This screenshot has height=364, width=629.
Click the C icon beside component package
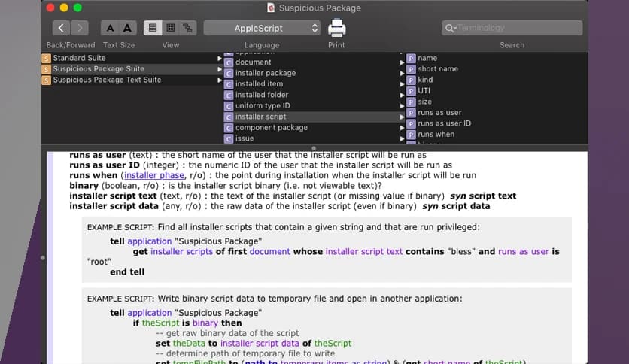(229, 128)
